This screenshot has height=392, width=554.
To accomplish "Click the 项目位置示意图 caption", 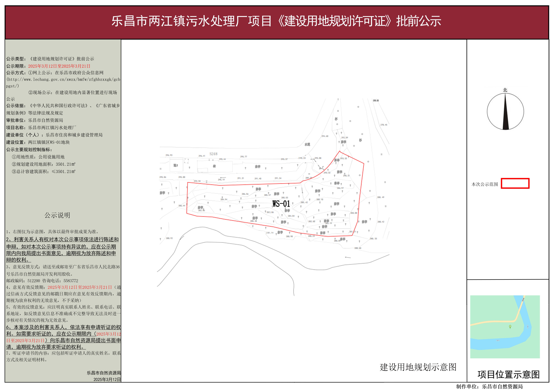I will click(x=509, y=375).
